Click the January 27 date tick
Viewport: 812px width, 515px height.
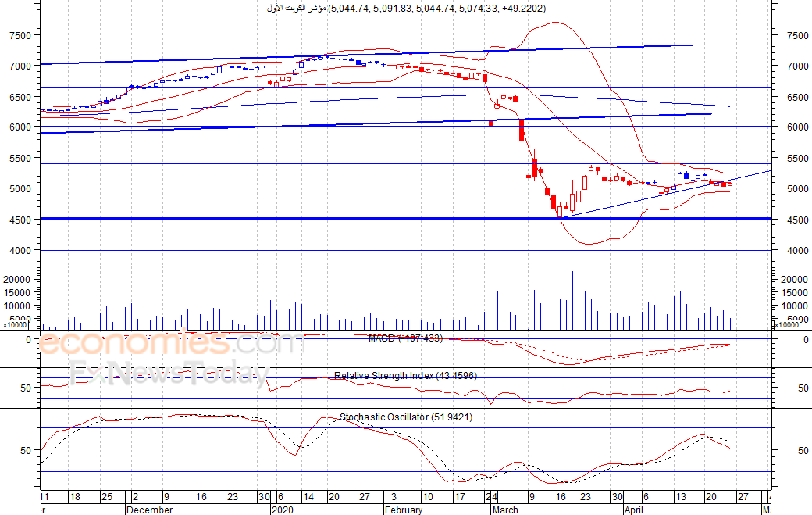[x=365, y=497]
